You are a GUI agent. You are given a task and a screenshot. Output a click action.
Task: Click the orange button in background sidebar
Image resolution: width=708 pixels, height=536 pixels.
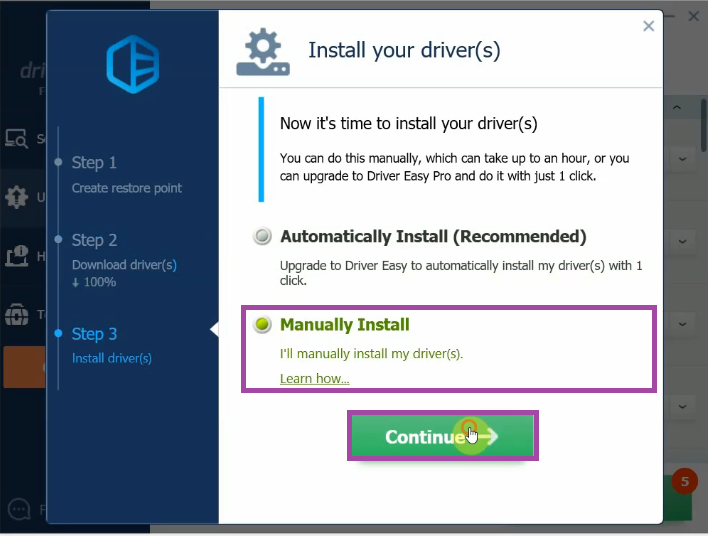(x=24, y=367)
